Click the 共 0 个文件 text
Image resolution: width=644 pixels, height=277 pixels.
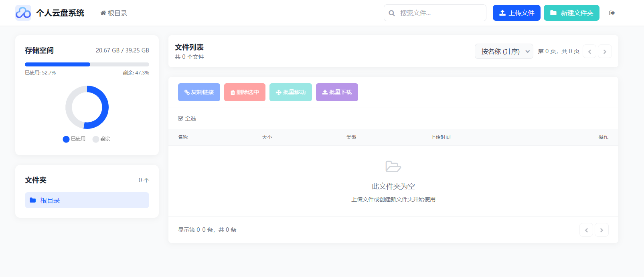[x=189, y=57]
